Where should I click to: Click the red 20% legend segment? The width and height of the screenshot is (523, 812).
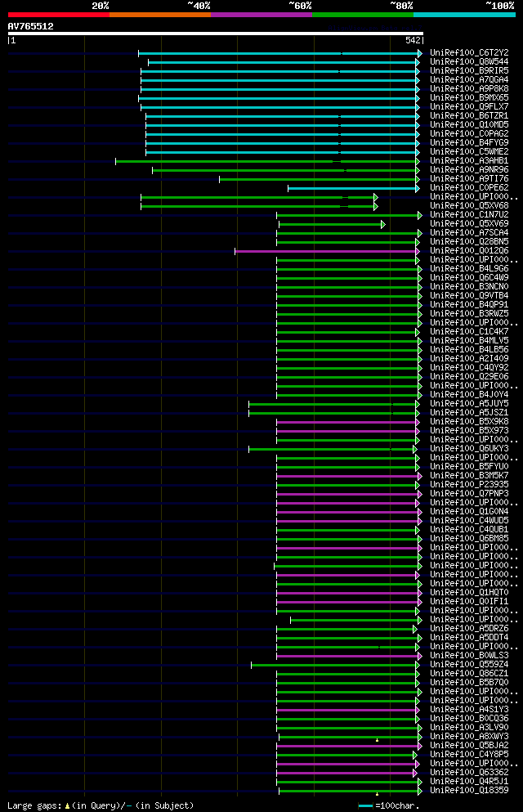[59, 15]
